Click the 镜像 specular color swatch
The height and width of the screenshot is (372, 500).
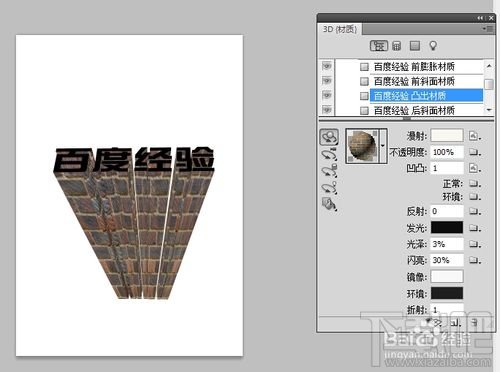point(447,276)
